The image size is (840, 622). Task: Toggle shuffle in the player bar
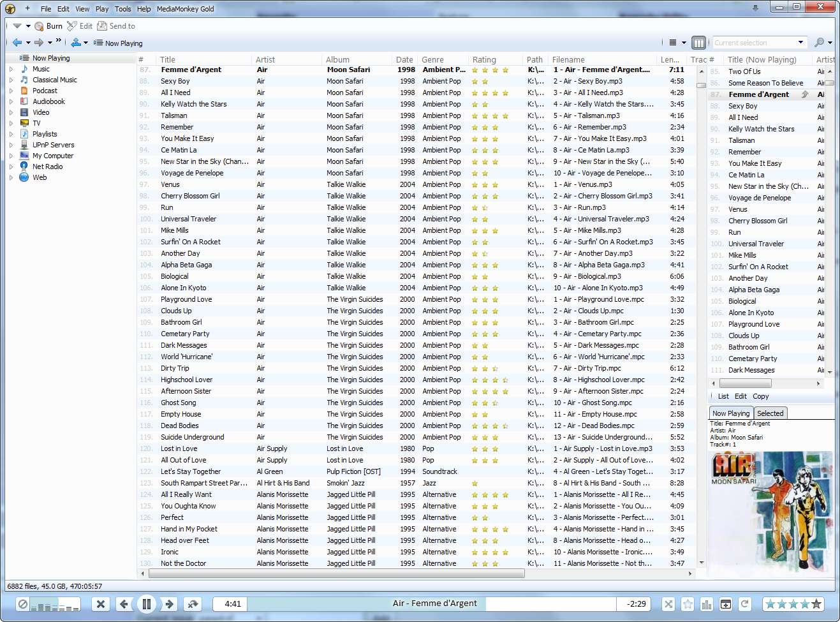pyautogui.click(x=668, y=603)
